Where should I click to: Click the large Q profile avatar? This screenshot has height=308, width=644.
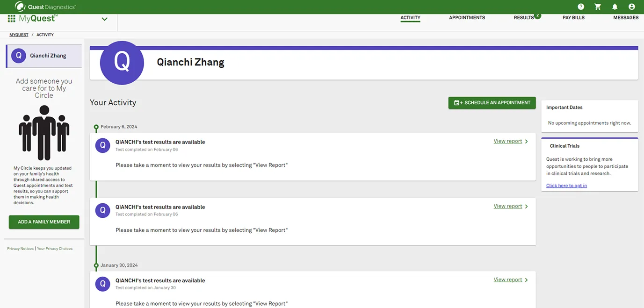point(122,63)
